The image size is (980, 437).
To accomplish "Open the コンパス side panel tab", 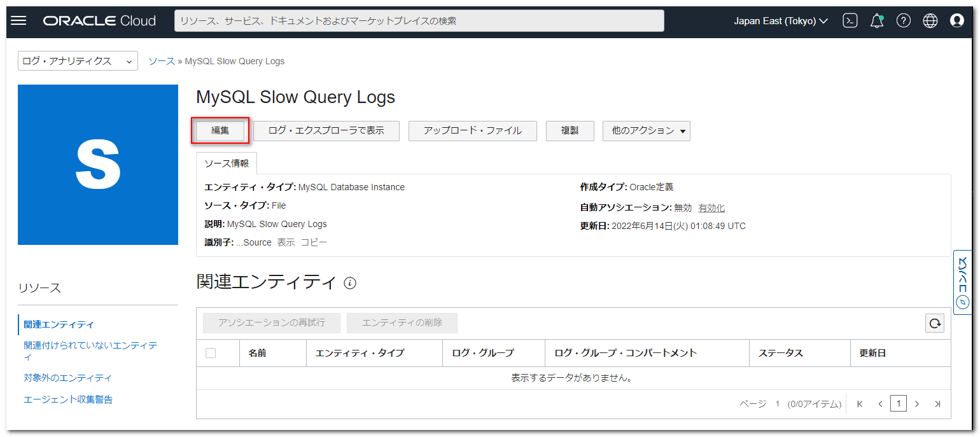I will pyautogui.click(x=962, y=282).
